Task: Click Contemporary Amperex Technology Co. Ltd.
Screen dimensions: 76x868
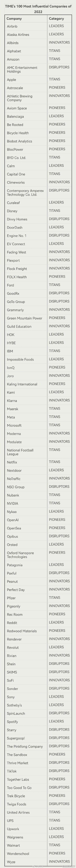Action: point(26,193)
